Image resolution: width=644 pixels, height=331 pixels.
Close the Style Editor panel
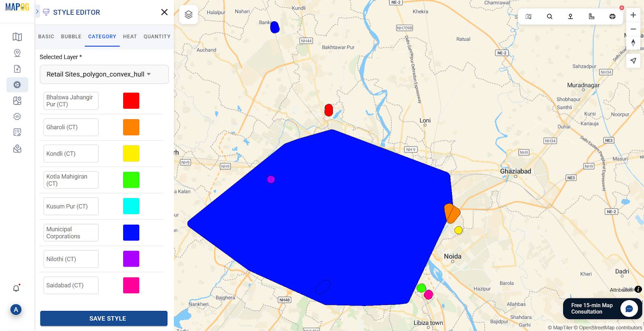(x=164, y=12)
